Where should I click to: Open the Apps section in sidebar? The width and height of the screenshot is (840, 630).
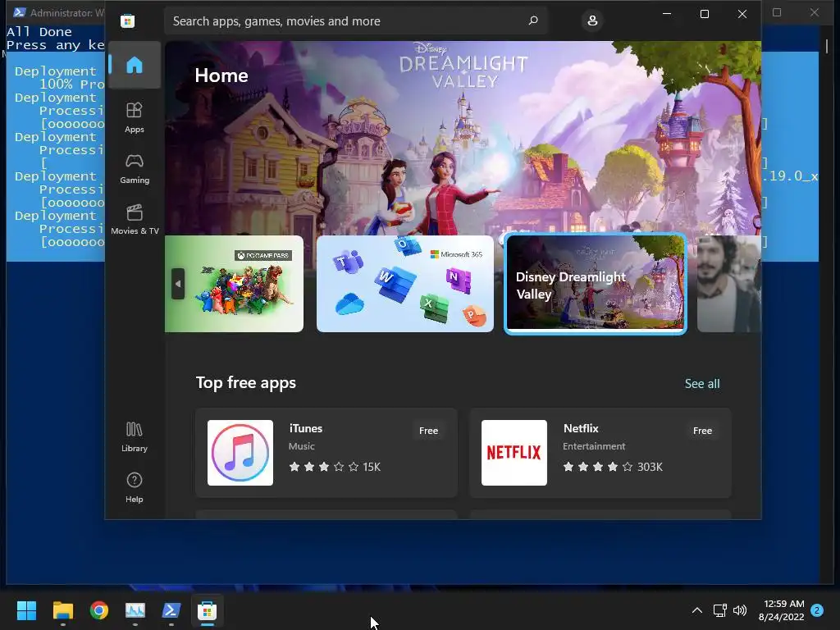click(135, 117)
